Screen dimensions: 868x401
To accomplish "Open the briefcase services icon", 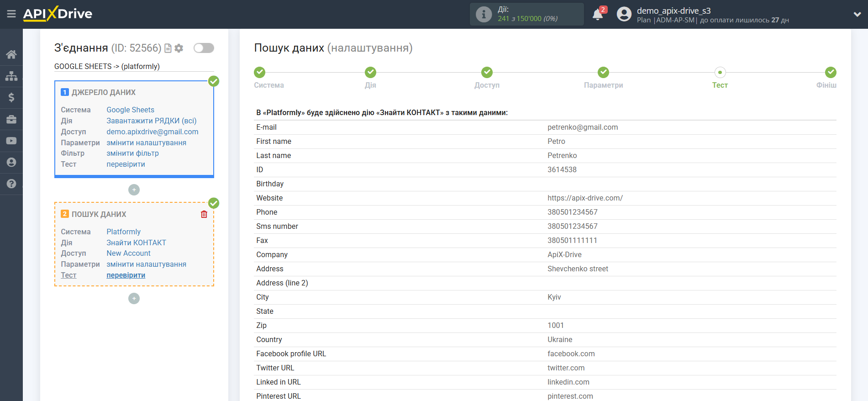I will pos(11,119).
